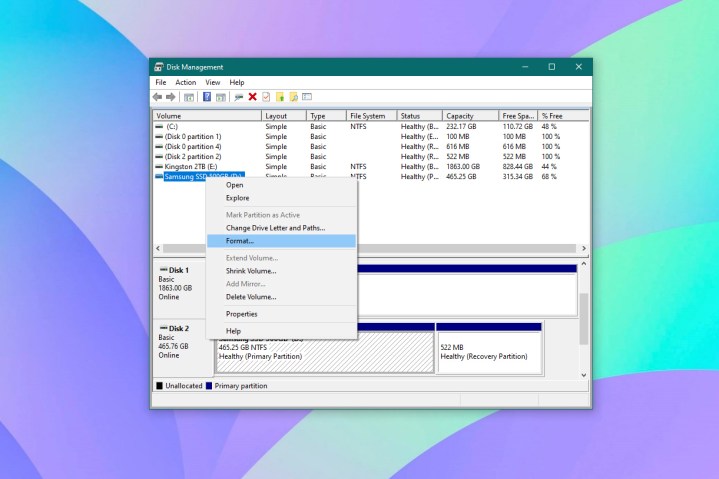This screenshot has width=719, height=479.
Task: Click Change Drive Letter and Paths...
Action: point(275,228)
